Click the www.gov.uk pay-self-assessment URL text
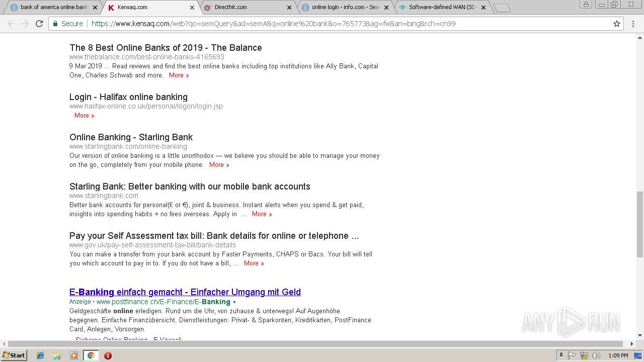The height and width of the screenshot is (362, 644). pos(152,245)
